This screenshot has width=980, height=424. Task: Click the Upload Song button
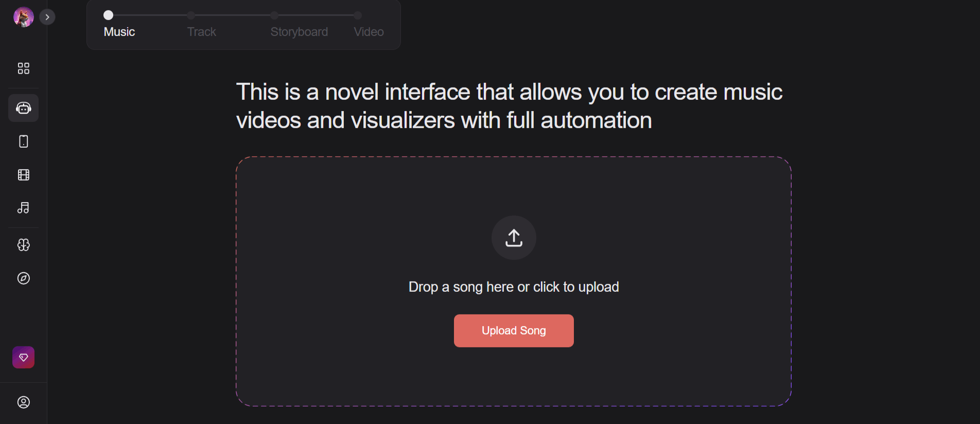(x=514, y=331)
